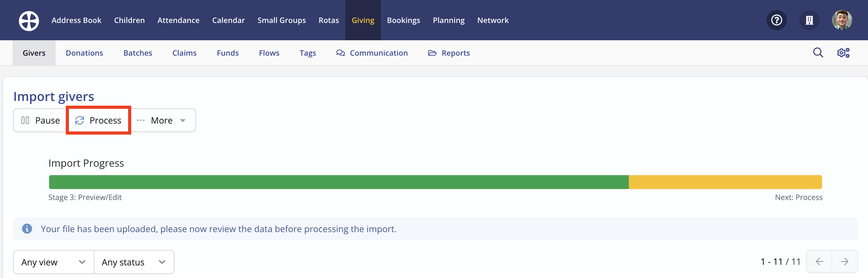The height and width of the screenshot is (278, 868).
Task: Click the Process button label
Action: click(105, 120)
